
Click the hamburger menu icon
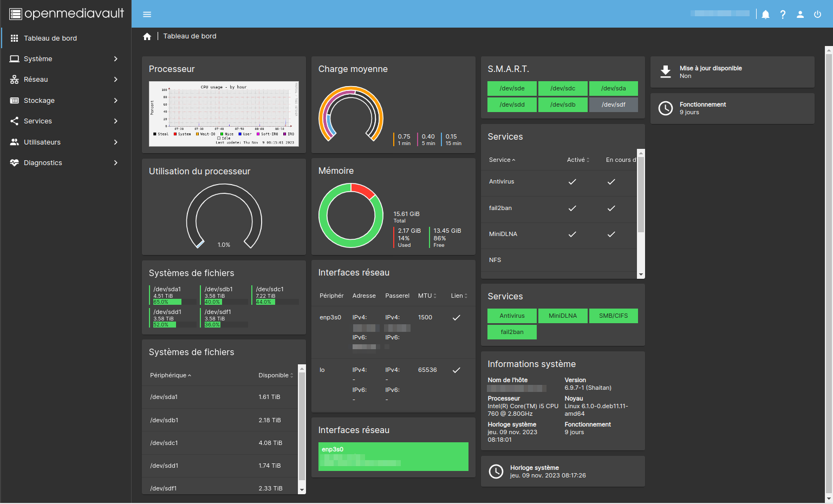click(x=147, y=15)
